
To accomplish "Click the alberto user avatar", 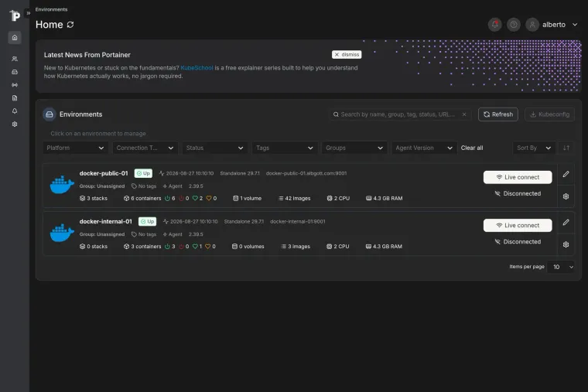I will (532, 25).
